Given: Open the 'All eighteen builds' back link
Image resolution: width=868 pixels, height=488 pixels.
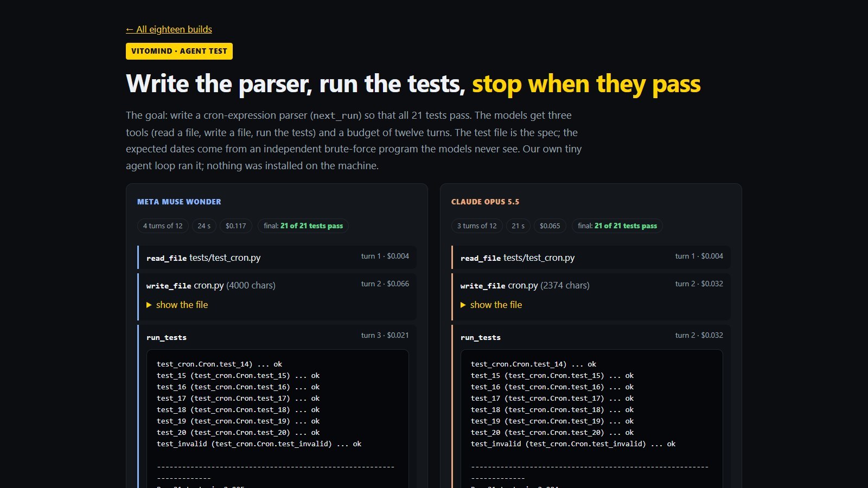Looking at the screenshot, I should (169, 29).
